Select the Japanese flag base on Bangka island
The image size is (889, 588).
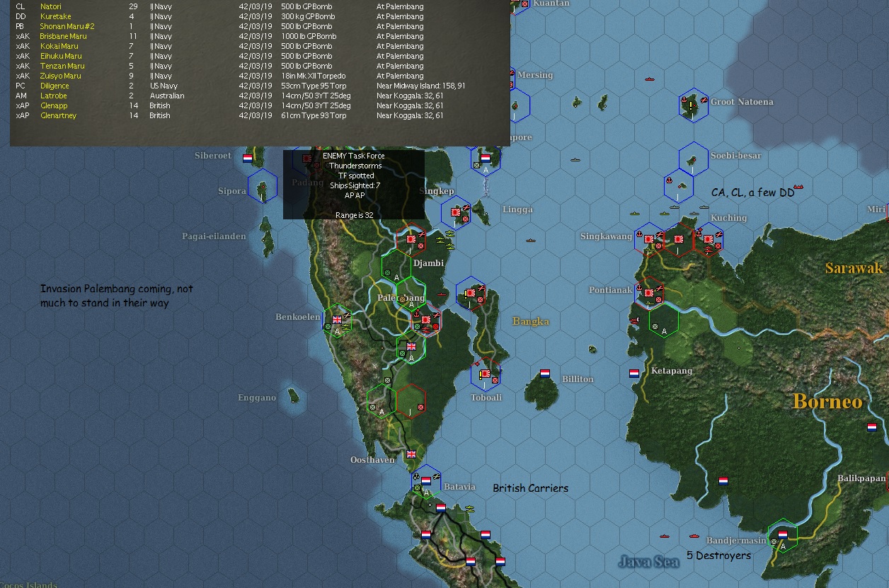470,292
